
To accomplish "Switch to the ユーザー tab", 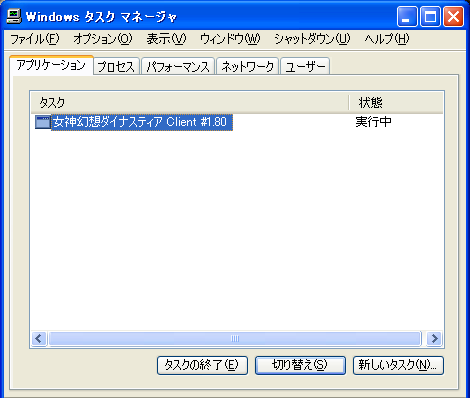I will 305,67.
